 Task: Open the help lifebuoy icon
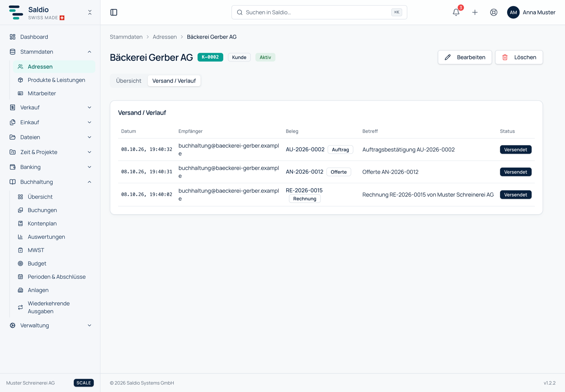(493, 12)
